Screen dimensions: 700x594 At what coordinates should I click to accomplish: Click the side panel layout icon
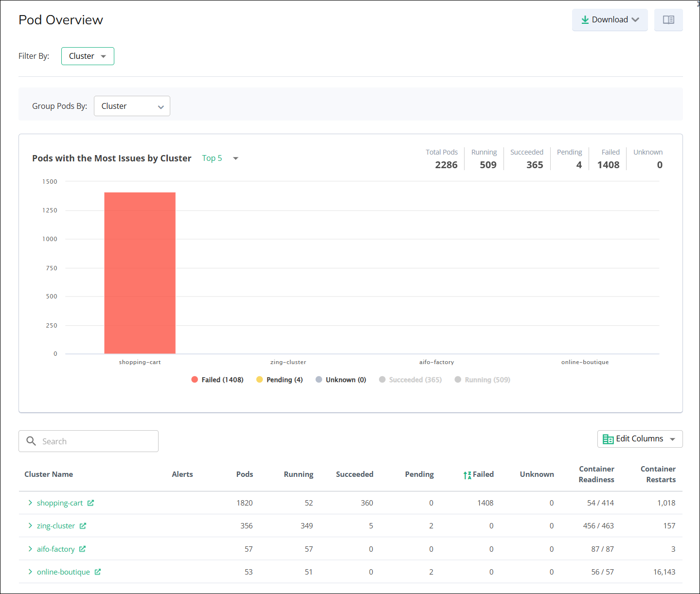(x=668, y=20)
